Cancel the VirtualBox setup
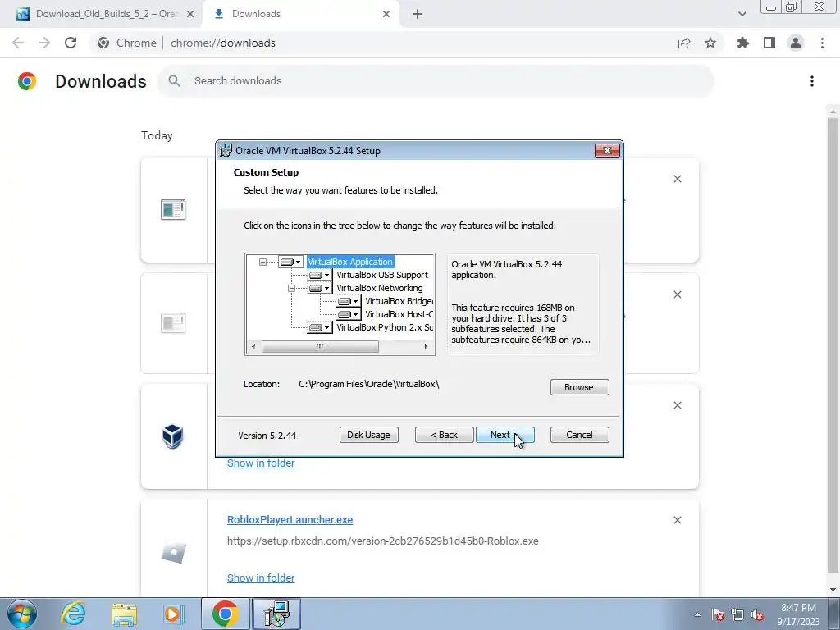Image resolution: width=840 pixels, height=630 pixels. coord(579,435)
